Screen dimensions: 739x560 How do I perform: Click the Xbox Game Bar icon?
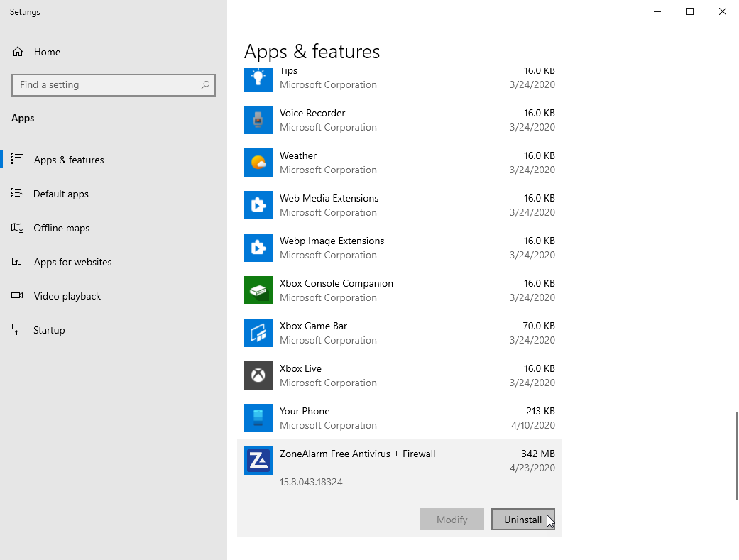pos(258,333)
